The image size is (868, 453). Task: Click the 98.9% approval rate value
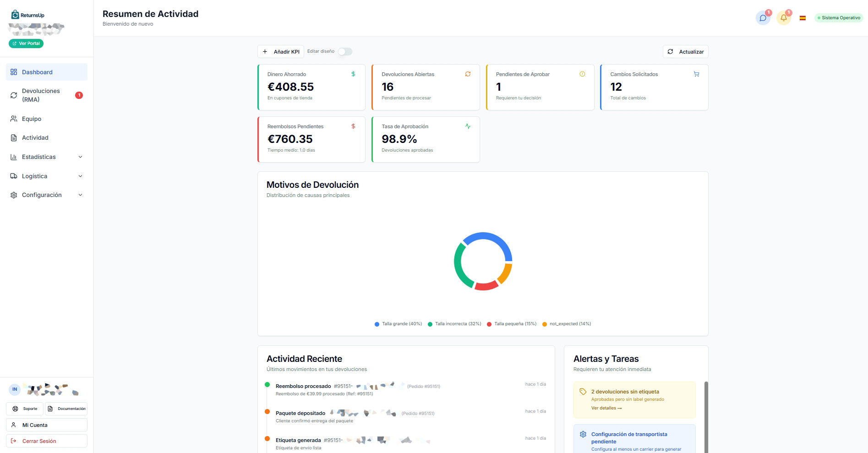click(x=399, y=139)
